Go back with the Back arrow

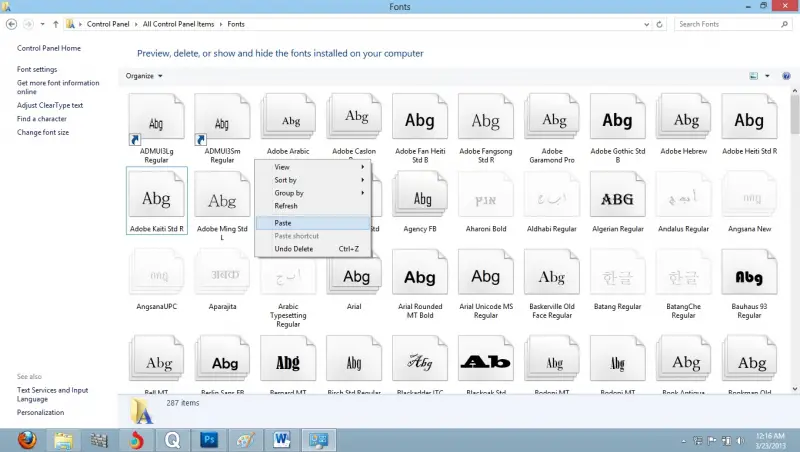[11, 24]
